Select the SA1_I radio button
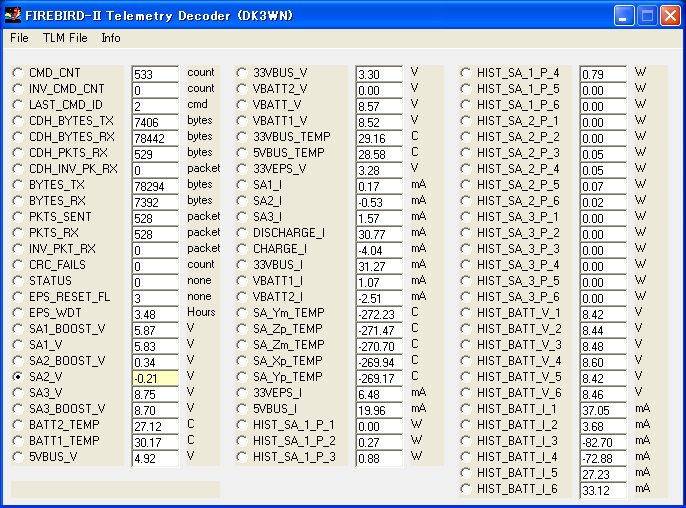 (x=242, y=185)
